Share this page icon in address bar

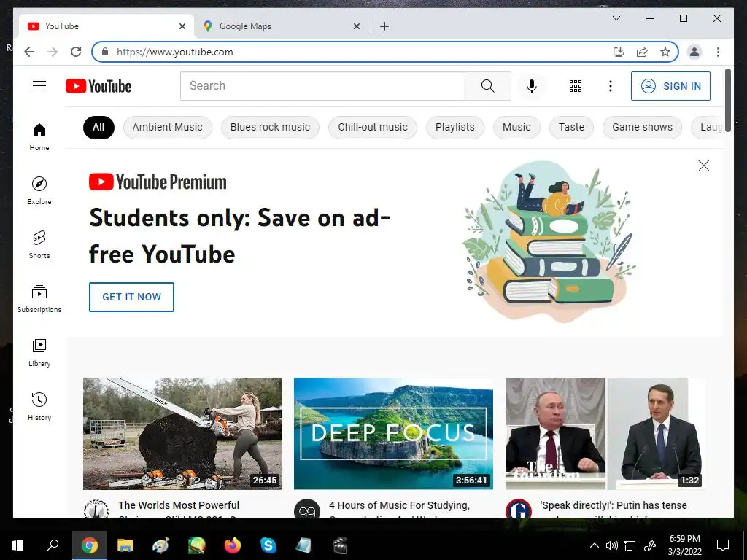pos(642,52)
